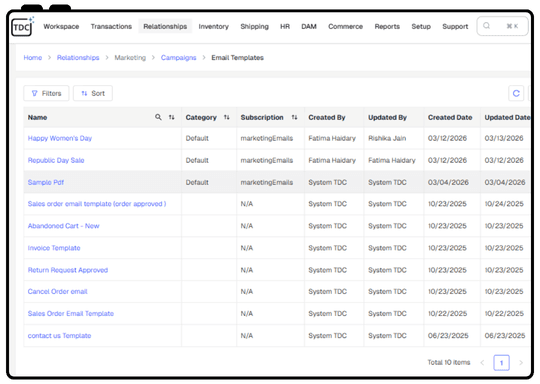The height and width of the screenshot is (384, 540).
Task: Open the Support menu
Action: (455, 27)
